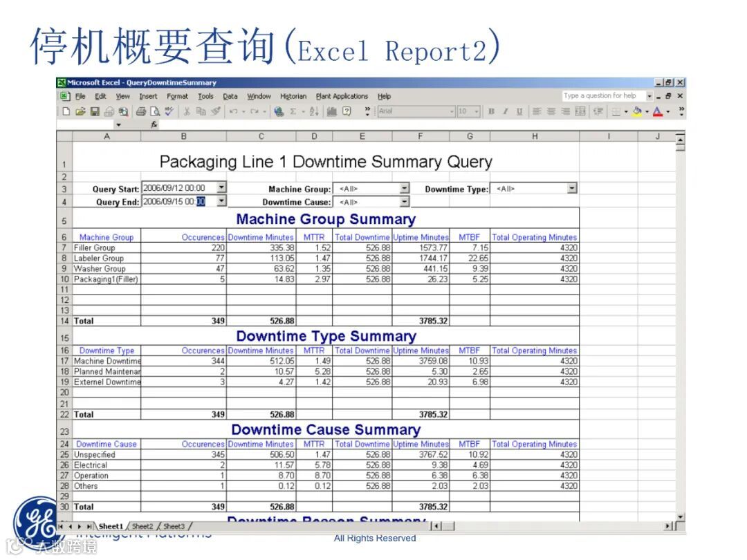Viewport: 747px width, 560px height.
Task: Open Print Preview from toolbar
Action: (155, 111)
